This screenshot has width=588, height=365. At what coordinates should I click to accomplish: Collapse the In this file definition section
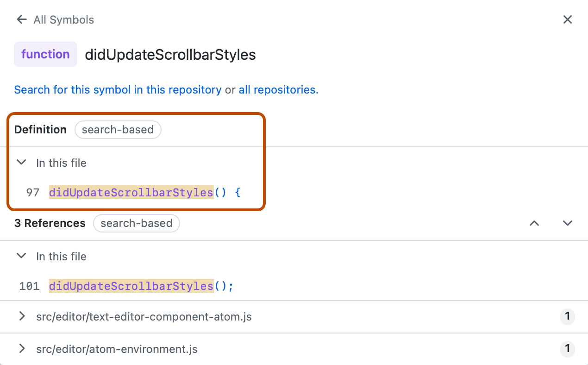21,162
